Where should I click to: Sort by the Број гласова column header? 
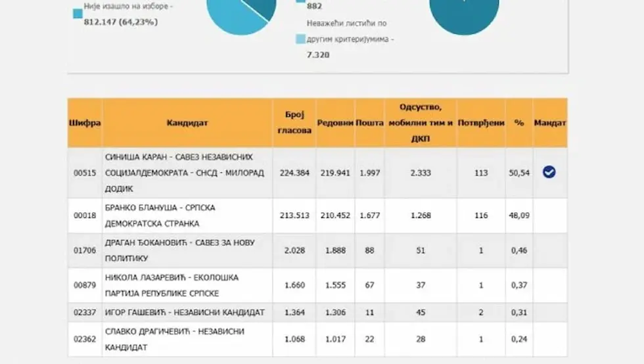coord(294,123)
